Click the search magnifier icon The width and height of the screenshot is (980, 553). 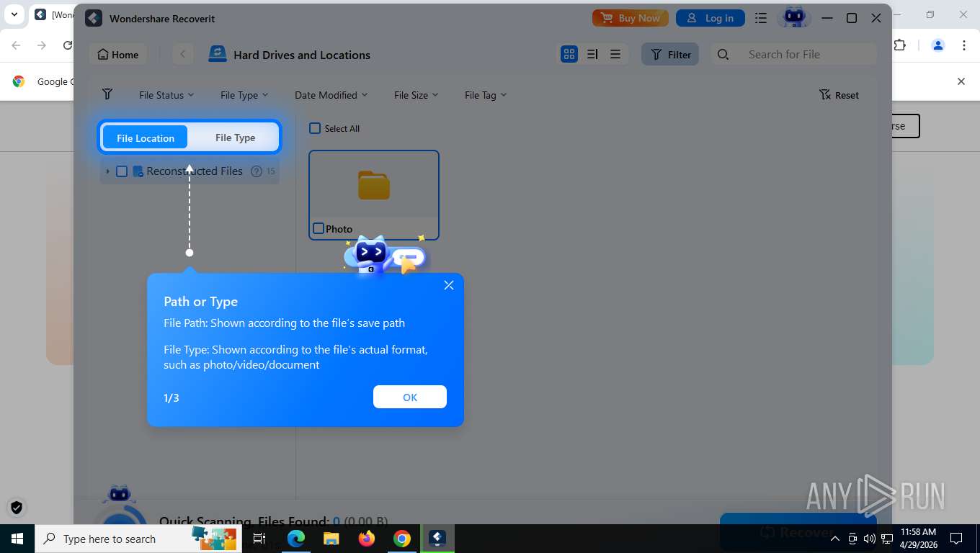point(723,54)
